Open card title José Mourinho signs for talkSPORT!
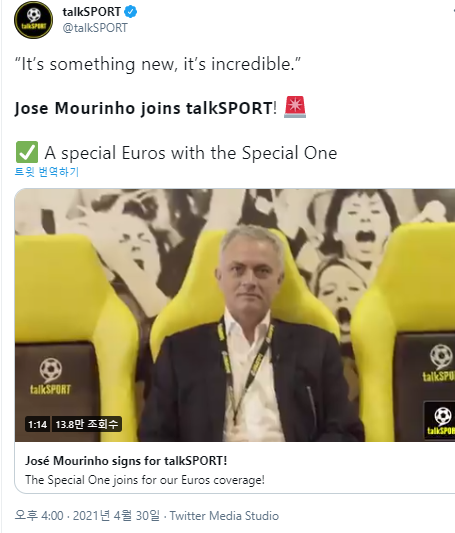 point(126,461)
